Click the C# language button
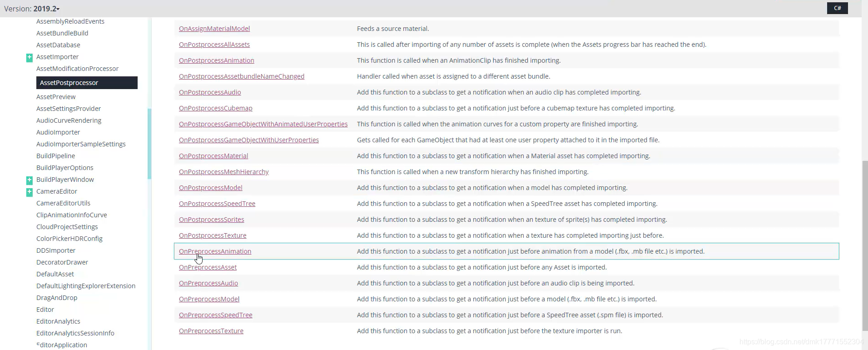Screen dimensions: 868x350 pos(837,8)
